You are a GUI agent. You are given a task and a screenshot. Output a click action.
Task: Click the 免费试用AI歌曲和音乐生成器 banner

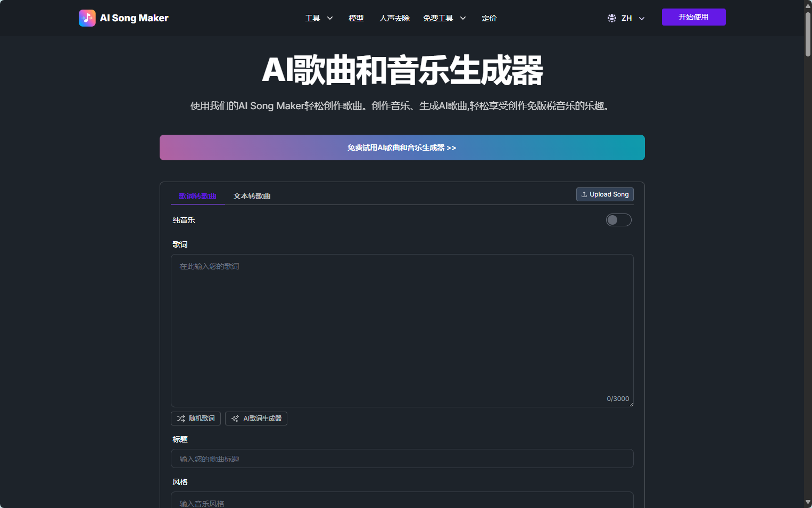[402, 148]
